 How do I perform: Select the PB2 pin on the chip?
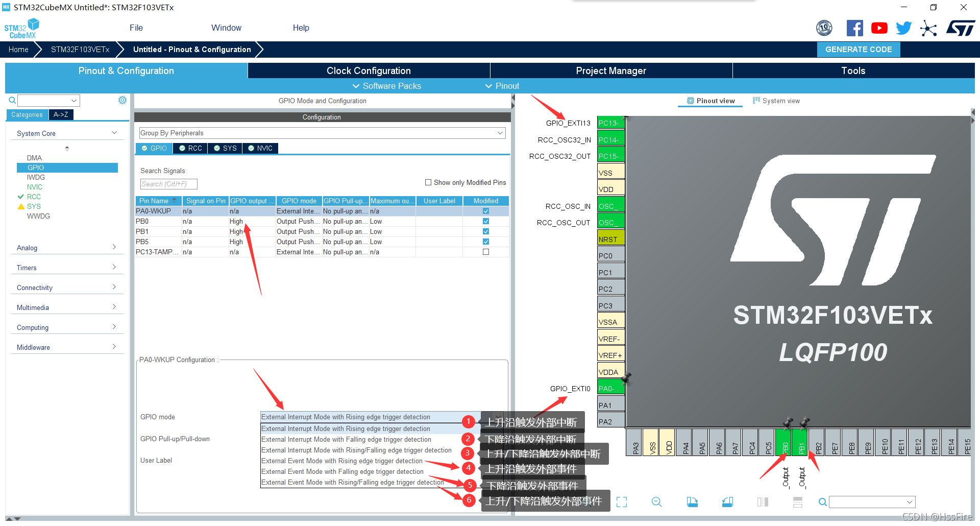(818, 442)
